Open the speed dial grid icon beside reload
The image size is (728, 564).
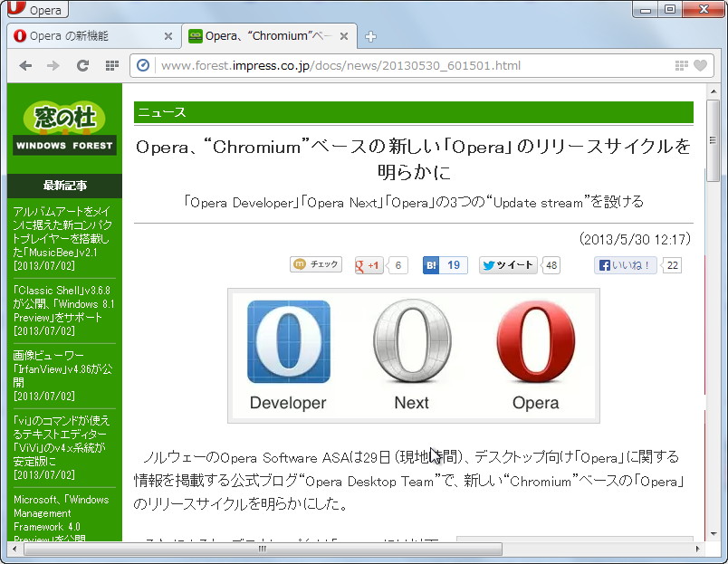(110, 65)
